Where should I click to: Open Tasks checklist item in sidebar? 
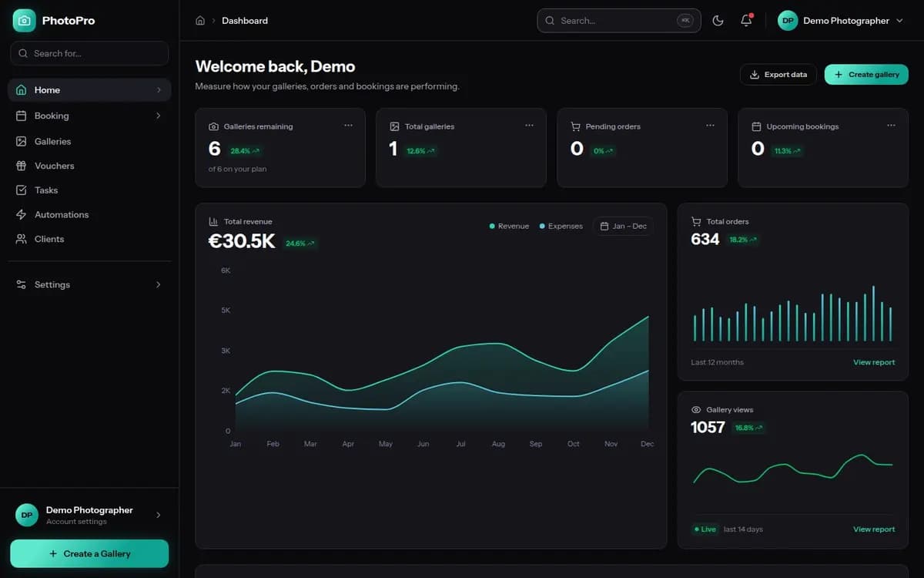[x=89, y=190]
